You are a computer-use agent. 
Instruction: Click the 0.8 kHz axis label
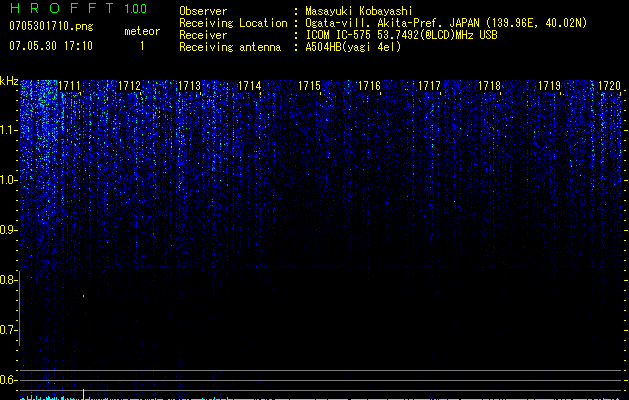[7, 280]
